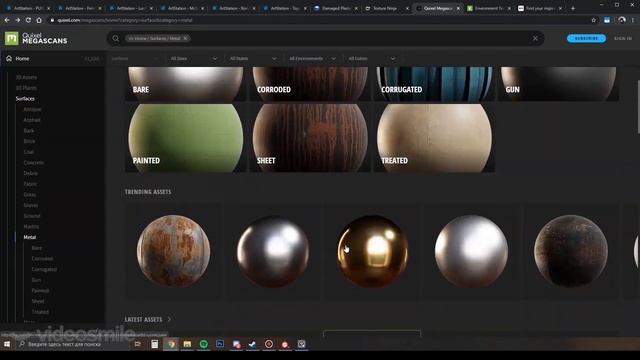Click the search magnifier icon
640x360 pixels.
click(x=116, y=38)
